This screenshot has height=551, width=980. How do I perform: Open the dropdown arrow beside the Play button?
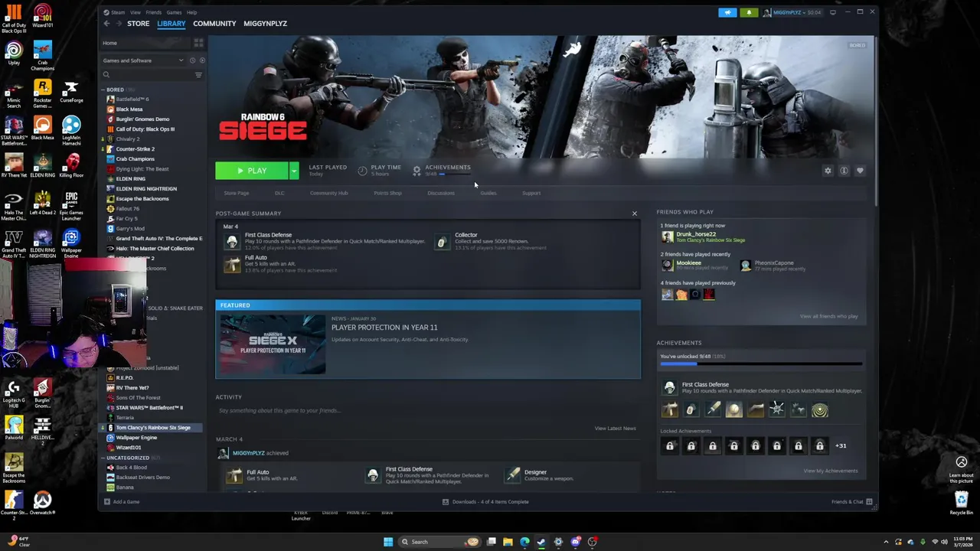[x=294, y=171]
